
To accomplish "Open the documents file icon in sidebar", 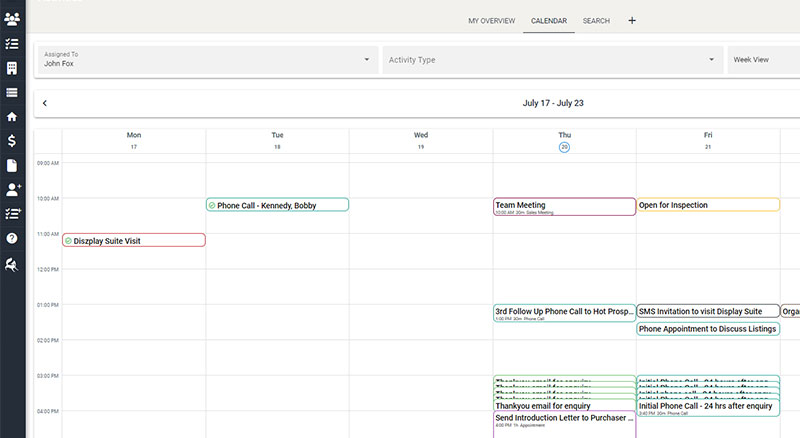I will click(12, 165).
